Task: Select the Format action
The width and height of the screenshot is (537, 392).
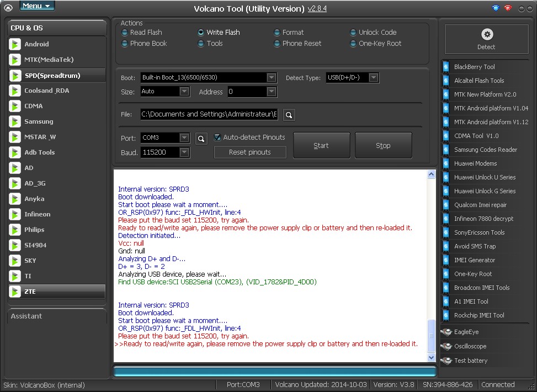Action: 289,33
